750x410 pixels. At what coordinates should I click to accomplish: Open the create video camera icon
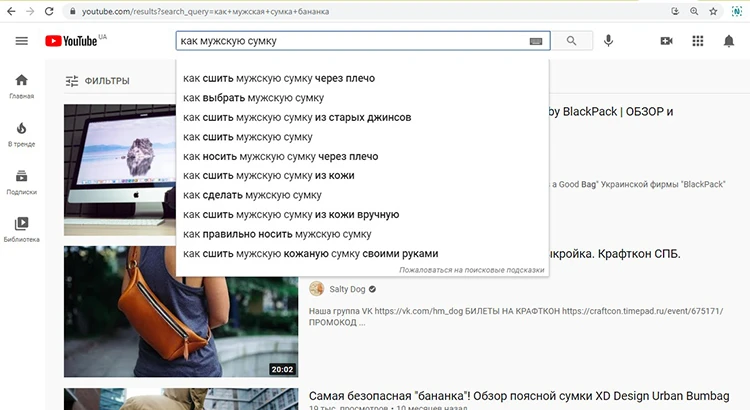(667, 41)
